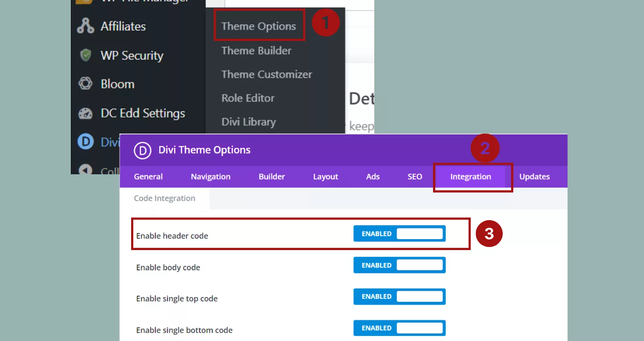644x341 pixels.
Task: Select Role Editor from Divi submenu
Action: coord(248,98)
